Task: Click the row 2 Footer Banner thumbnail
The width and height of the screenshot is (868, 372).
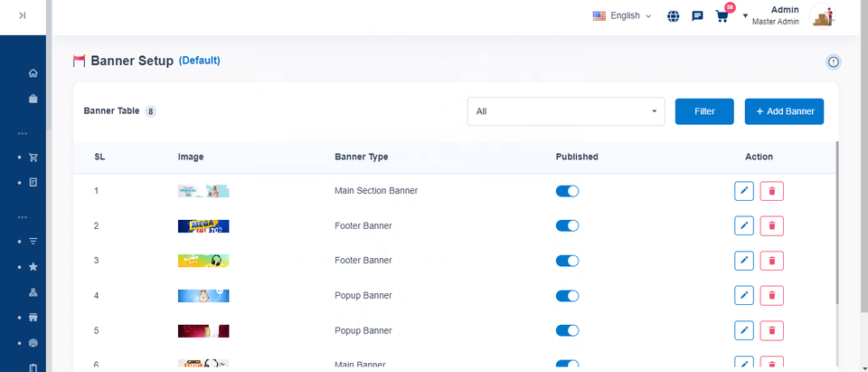Action: 203,225
